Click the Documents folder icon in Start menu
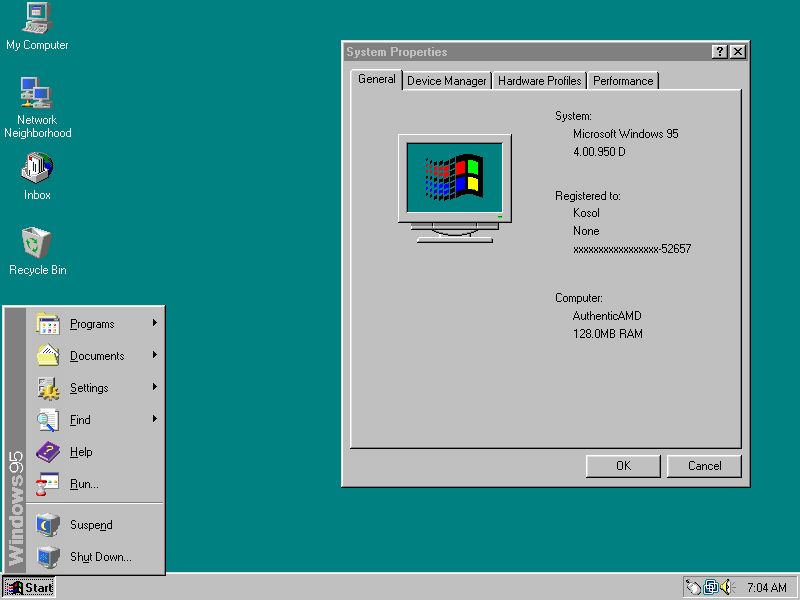 tap(48, 356)
